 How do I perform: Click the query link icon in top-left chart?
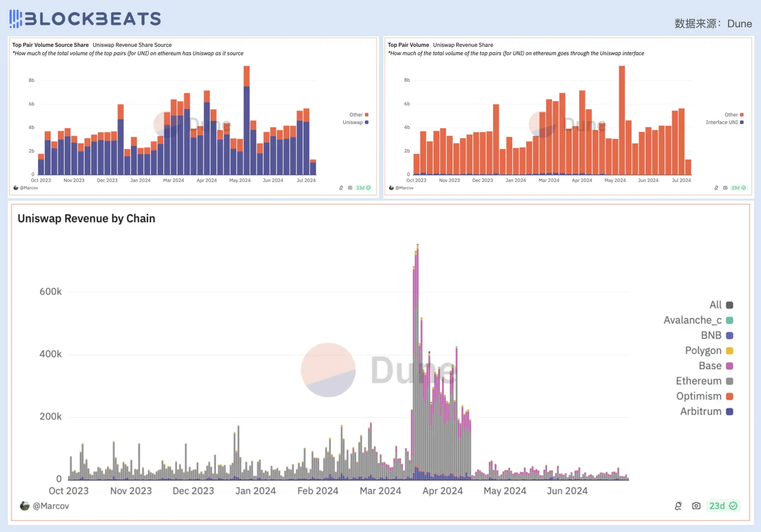click(x=341, y=188)
